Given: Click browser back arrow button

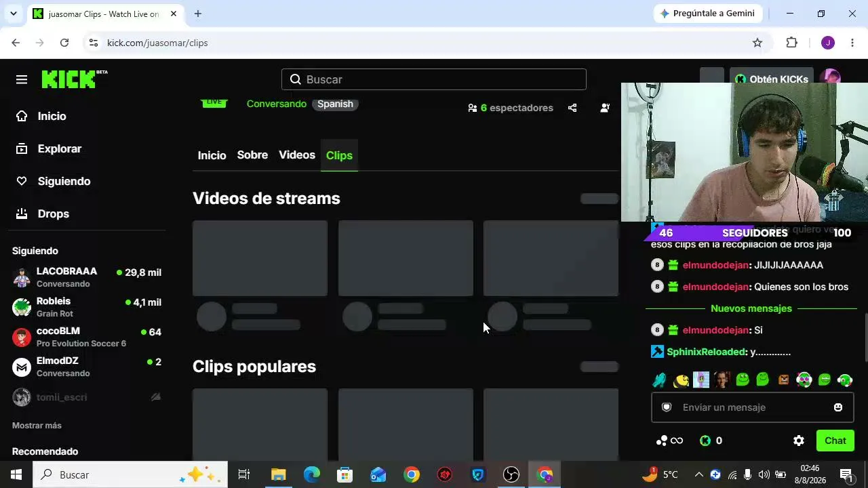Looking at the screenshot, I should pyautogui.click(x=16, y=43).
